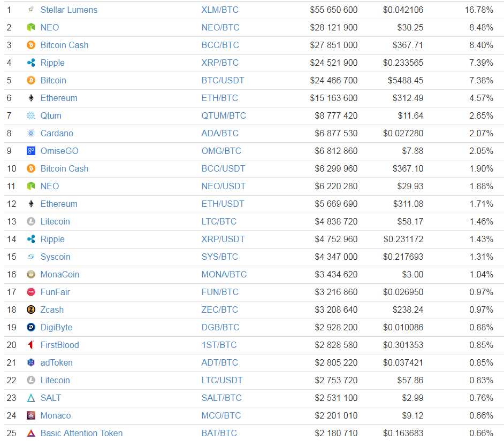The width and height of the screenshot is (504, 441).
Task: Click the Bitcoin icon in row 5
Action: (31, 80)
